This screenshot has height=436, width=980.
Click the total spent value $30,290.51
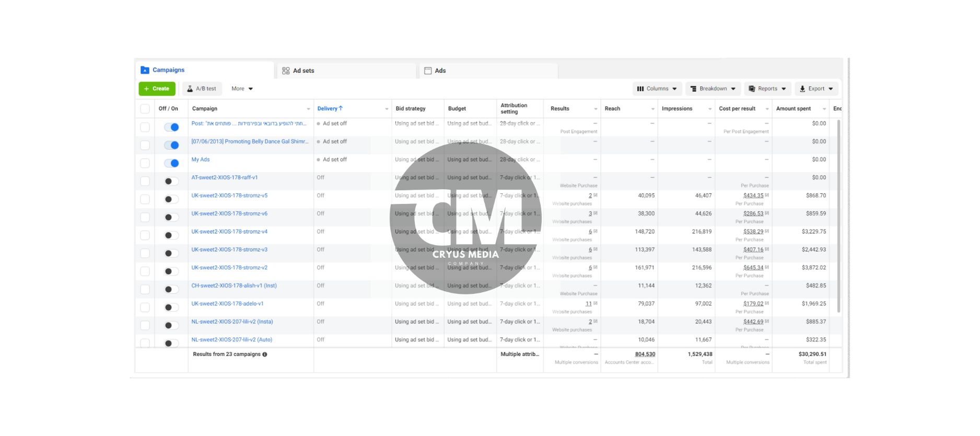(812, 354)
